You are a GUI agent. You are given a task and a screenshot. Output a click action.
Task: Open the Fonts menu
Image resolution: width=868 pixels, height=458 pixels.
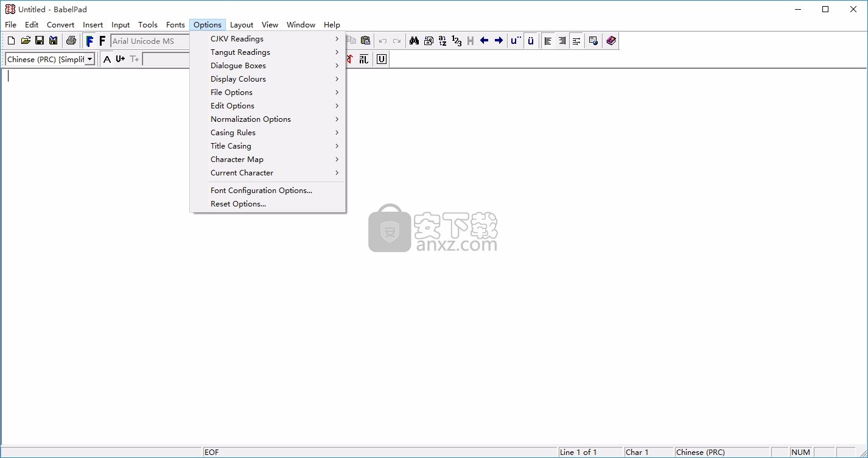[x=176, y=25]
